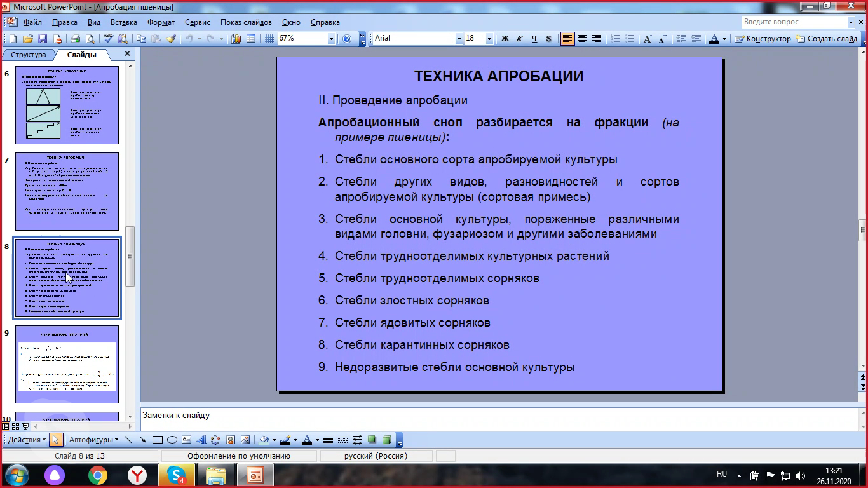868x488 pixels.
Task: Click the Format Painter brush icon
Action: [x=171, y=39]
